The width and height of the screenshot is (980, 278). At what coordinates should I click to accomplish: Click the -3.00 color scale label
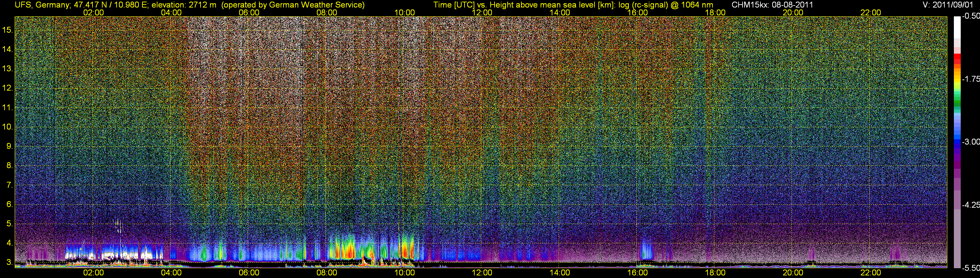point(971,142)
